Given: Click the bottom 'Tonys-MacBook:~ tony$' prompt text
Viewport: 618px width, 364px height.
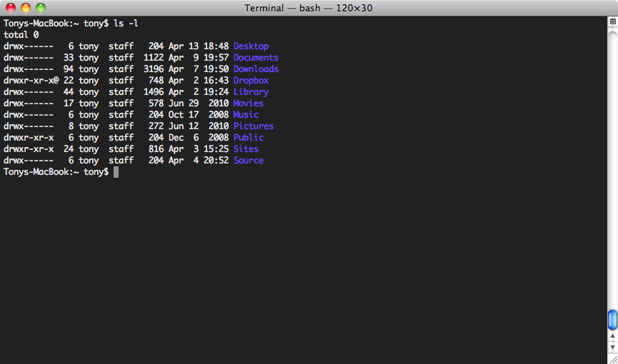Looking at the screenshot, I should click(56, 172).
